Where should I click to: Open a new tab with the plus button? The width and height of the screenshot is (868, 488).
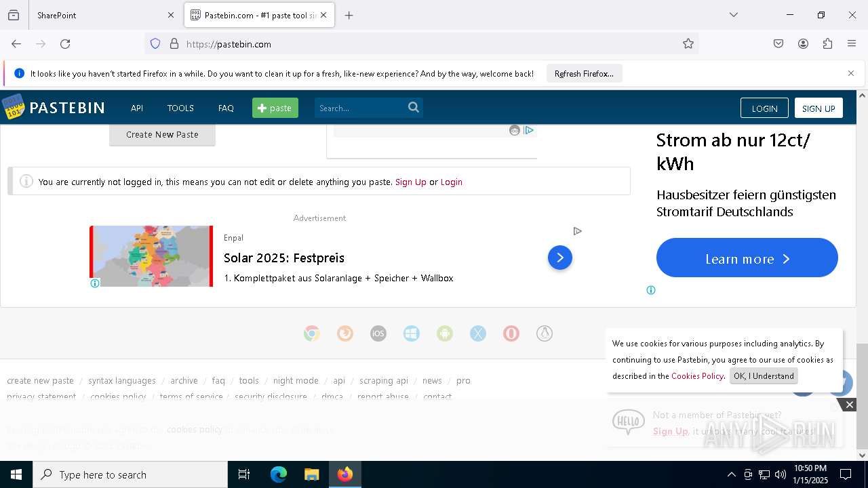[349, 15]
